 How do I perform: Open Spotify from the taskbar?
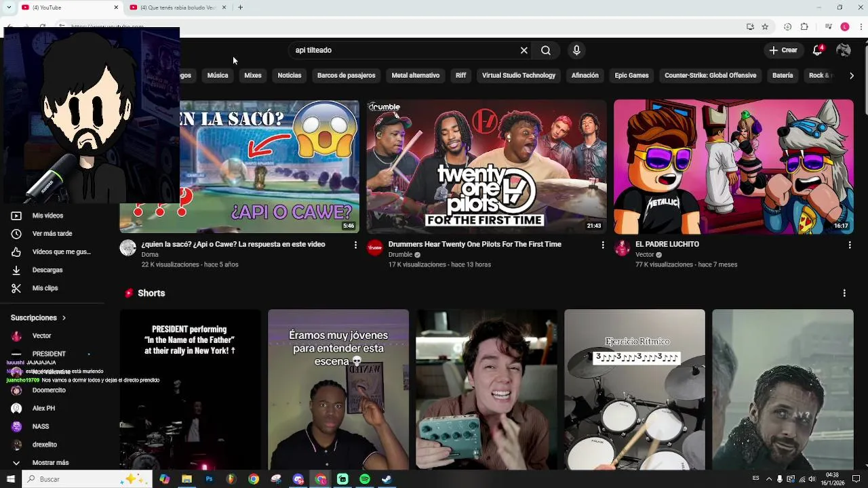(x=365, y=479)
